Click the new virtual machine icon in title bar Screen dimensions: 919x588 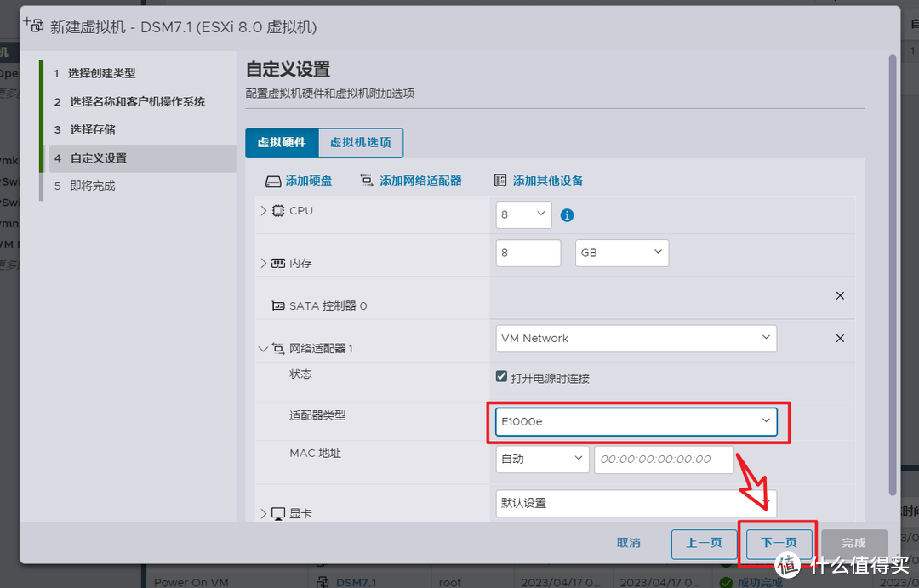click(x=33, y=26)
